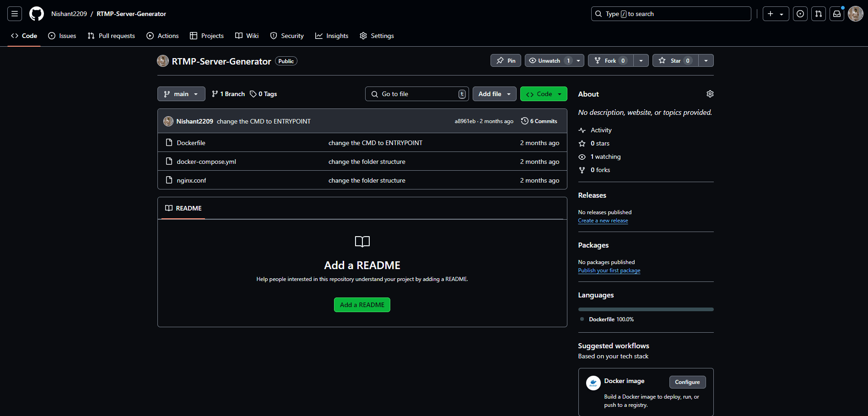
Task: Open the issues shortcut icon in top bar
Action: point(800,14)
